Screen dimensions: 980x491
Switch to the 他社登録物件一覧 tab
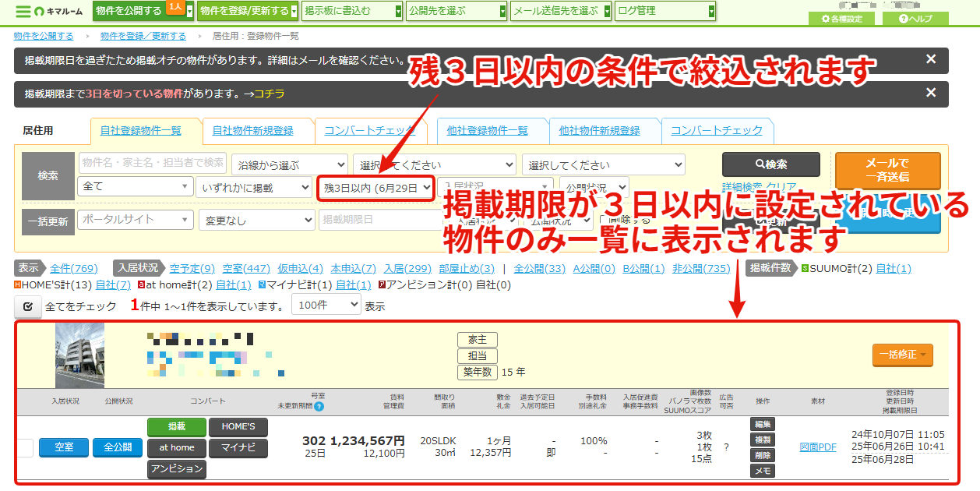[488, 131]
